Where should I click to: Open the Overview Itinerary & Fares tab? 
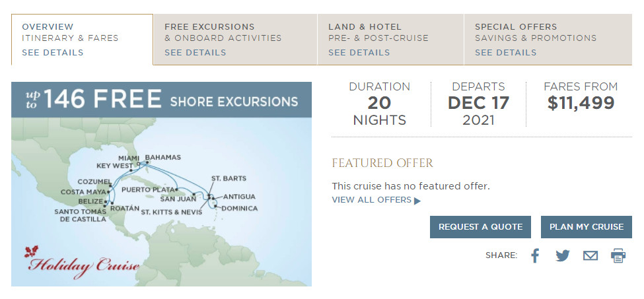(x=70, y=32)
